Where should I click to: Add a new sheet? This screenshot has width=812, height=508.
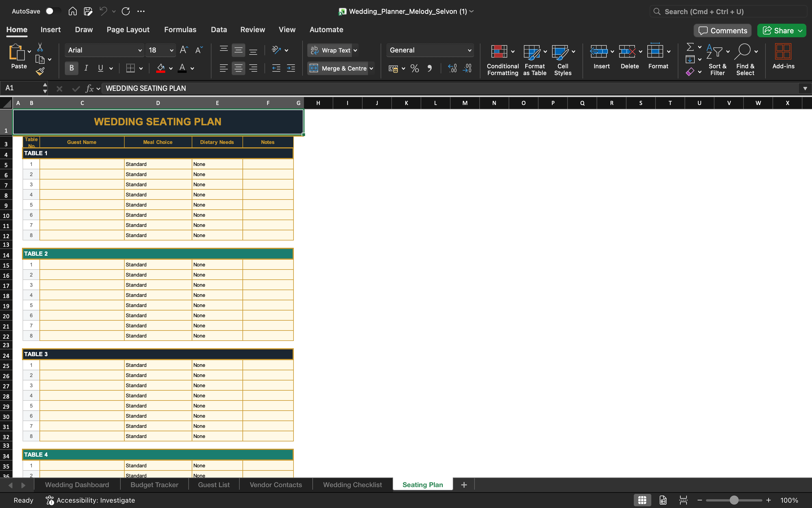pos(464,485)
